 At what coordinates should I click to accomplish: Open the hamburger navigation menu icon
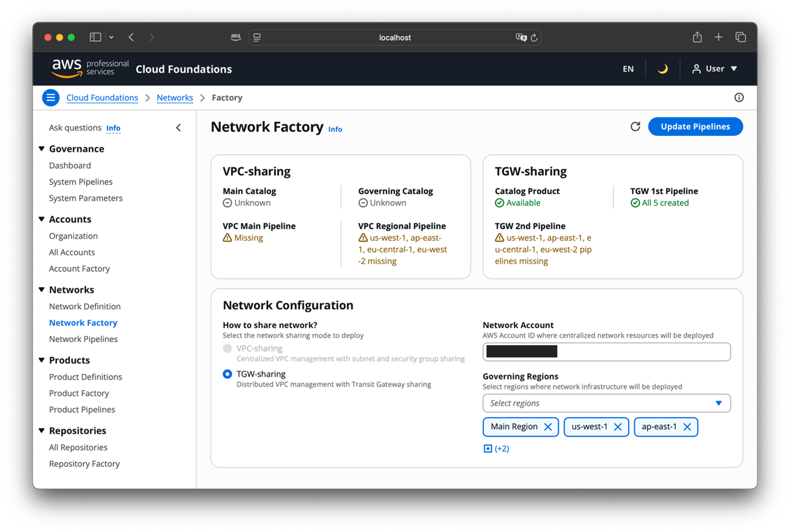[50, 98]
